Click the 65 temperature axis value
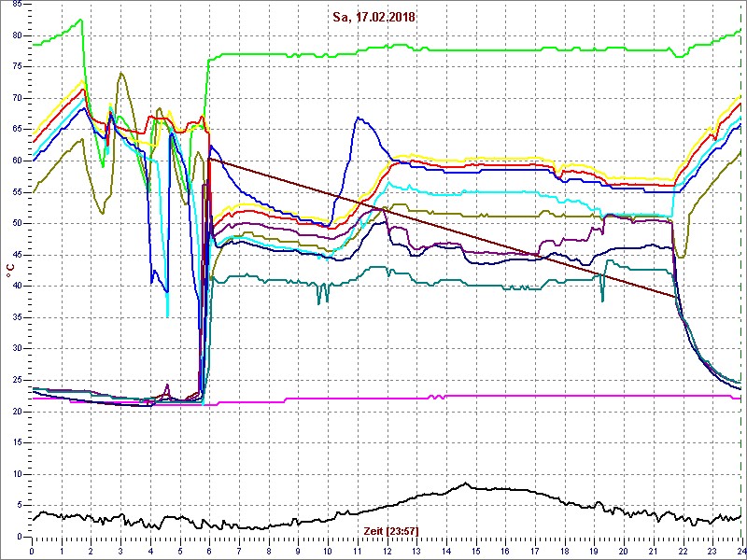This screenshot has height=560, width=747. (17, 130)
